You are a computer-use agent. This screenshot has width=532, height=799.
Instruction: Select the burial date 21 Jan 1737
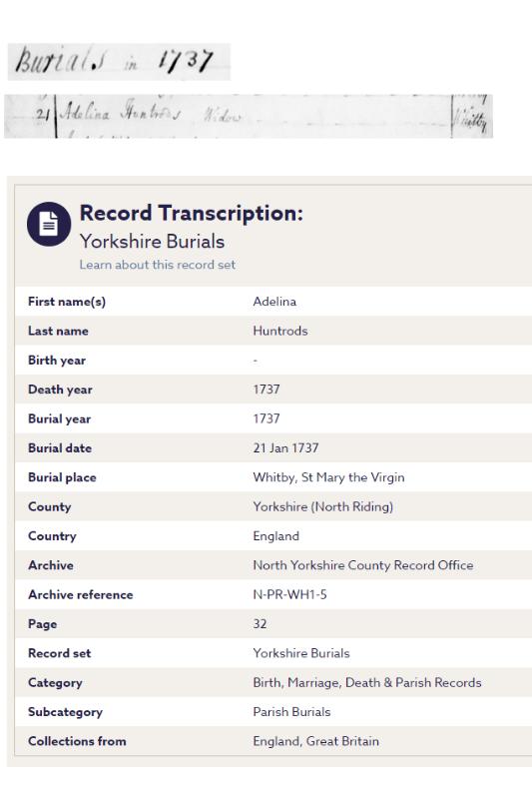[x=285, y=447]
